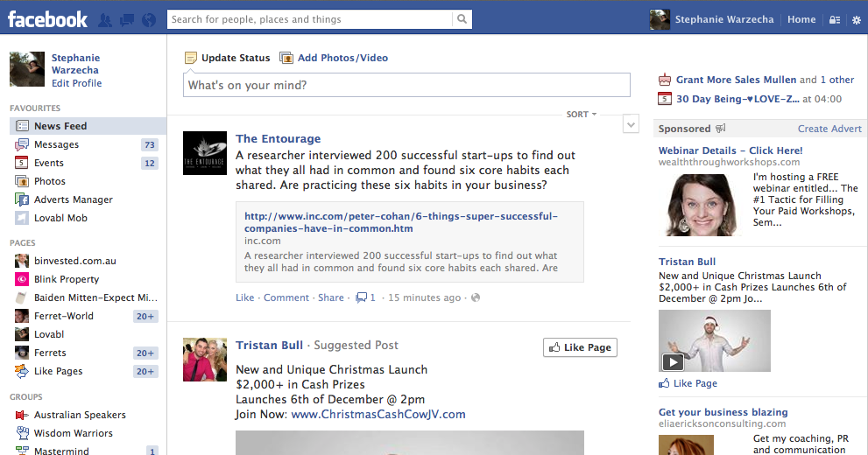Click in the search people, places field

(310, 19)
